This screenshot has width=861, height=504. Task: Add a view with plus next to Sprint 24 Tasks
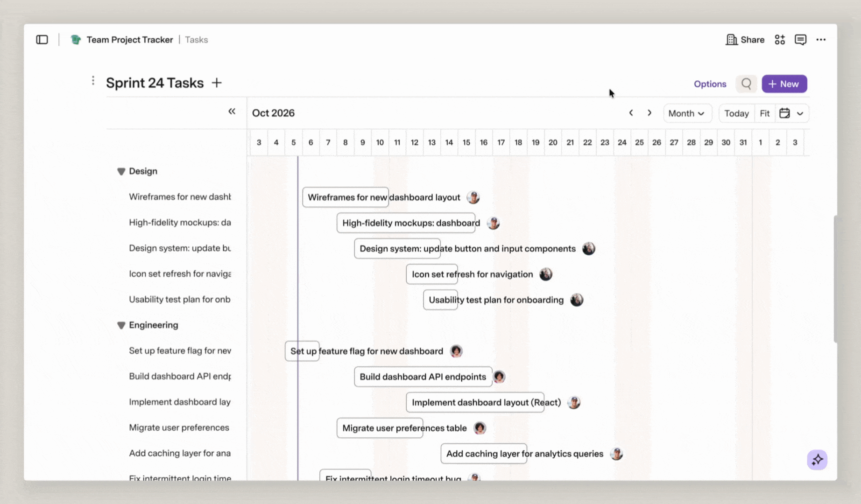tap(217, 83)
